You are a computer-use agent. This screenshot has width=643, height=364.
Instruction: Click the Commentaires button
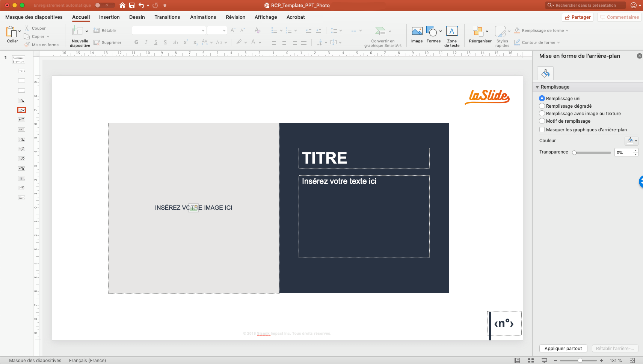click(x=619, y=17)
